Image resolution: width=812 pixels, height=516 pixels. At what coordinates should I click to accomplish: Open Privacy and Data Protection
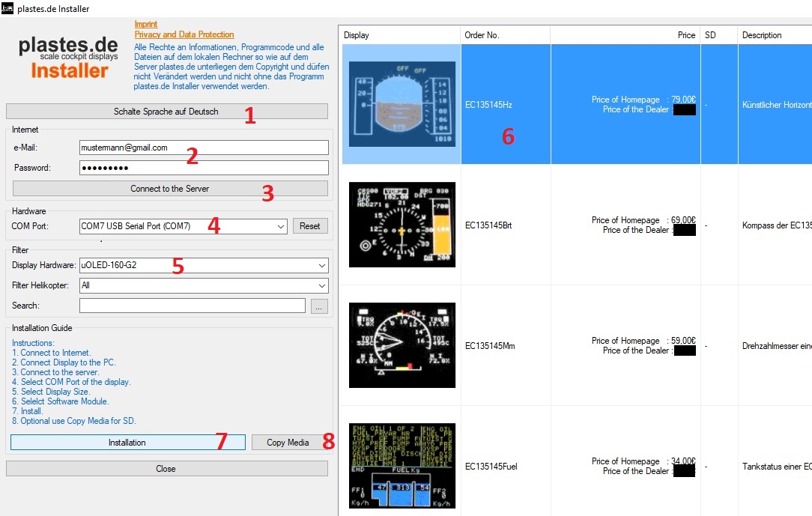pyautogui.click(x=184, y=34)
